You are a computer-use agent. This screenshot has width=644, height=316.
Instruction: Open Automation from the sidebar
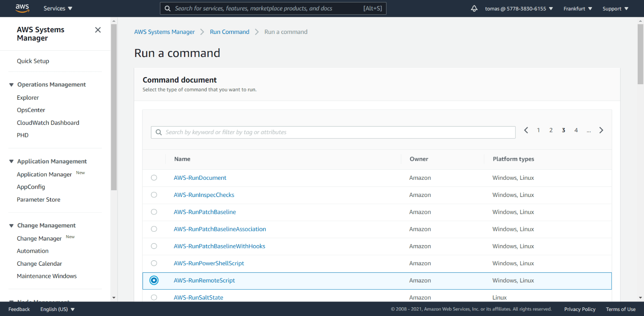tap(32, 251)
